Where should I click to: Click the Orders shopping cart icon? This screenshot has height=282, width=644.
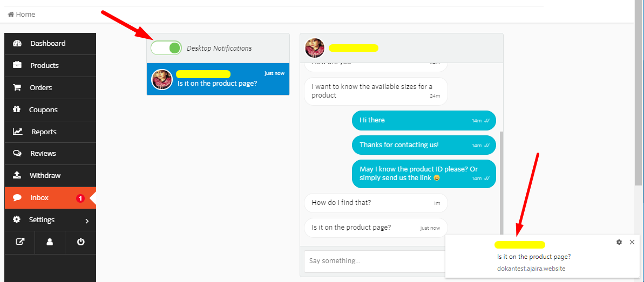(x=17, y=88)
